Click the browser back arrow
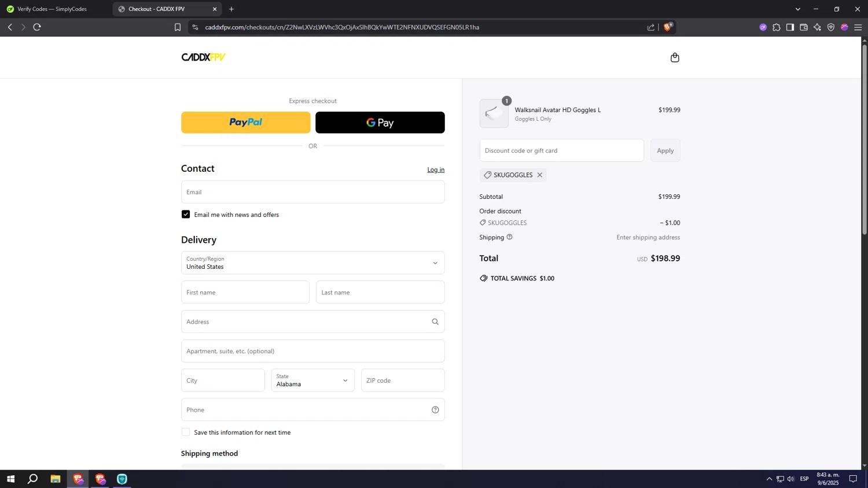The width and height of the screenshot is (868, 488). click(x=10, y=27)
